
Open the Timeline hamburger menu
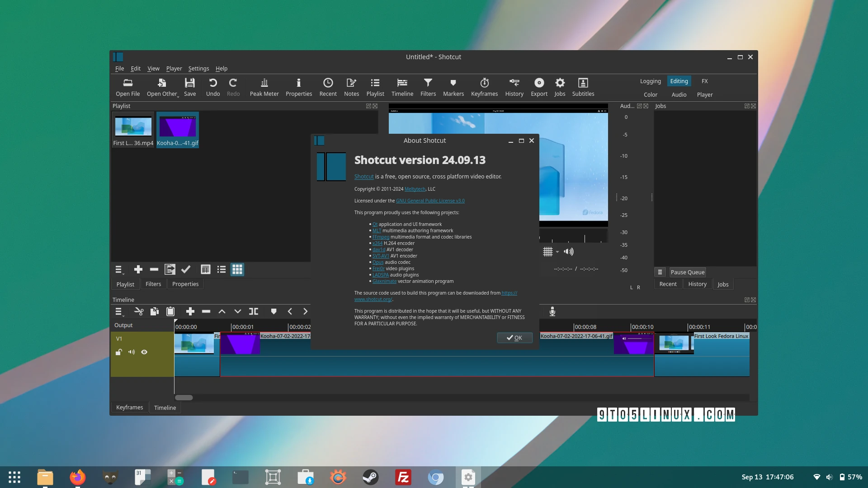pyautogui.click(x=119, y=311)
